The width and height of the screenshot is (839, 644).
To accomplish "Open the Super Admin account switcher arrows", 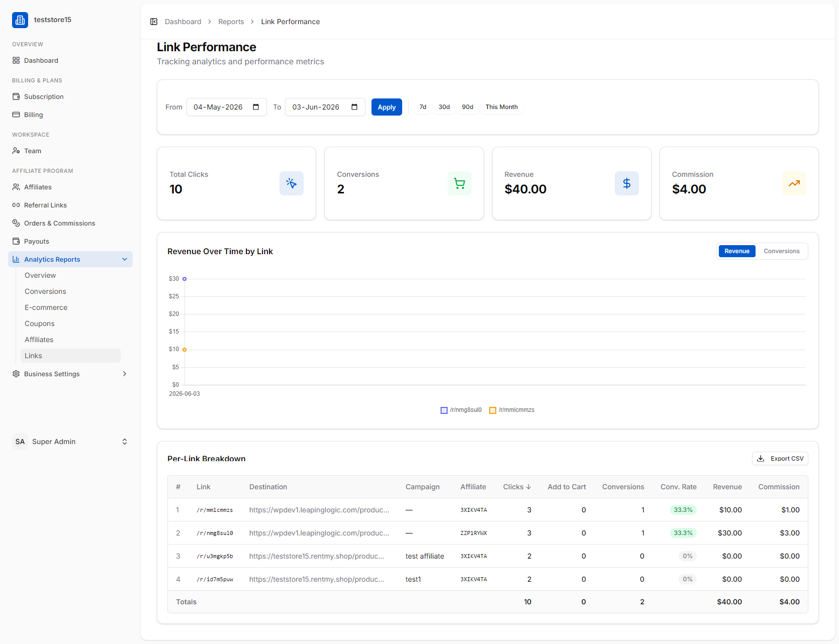I will tap(125, 442).
